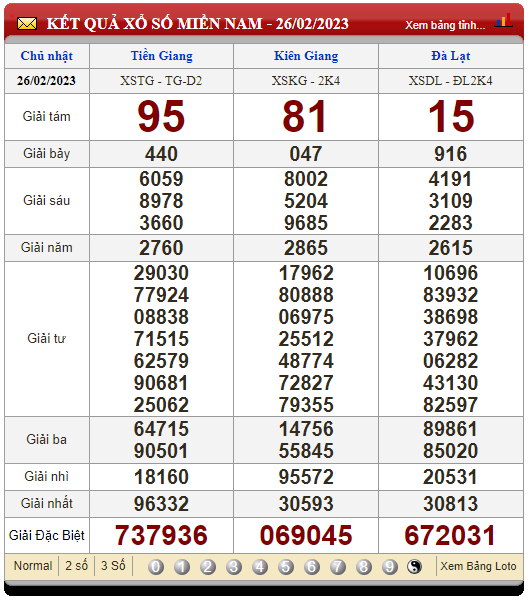This screenshot has width=529, height=596.
Task: Click the Giải tám row label
Action: tap(47, 117)
